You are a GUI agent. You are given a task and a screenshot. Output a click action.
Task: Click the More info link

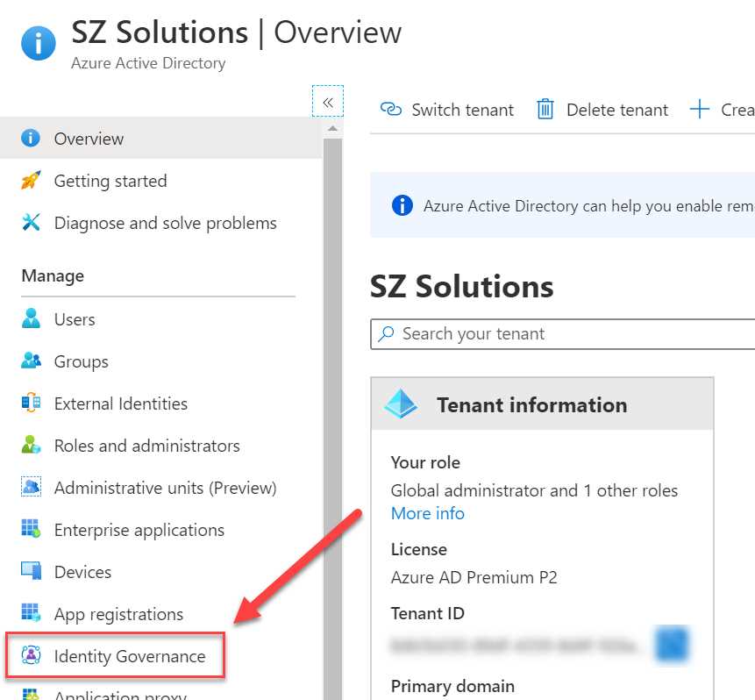pyautogui.click(x=427, y=513)
